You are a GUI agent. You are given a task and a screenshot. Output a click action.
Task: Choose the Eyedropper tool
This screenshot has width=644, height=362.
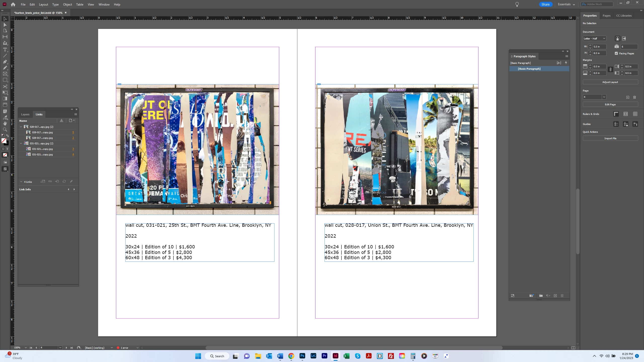[x=5, y=117]
